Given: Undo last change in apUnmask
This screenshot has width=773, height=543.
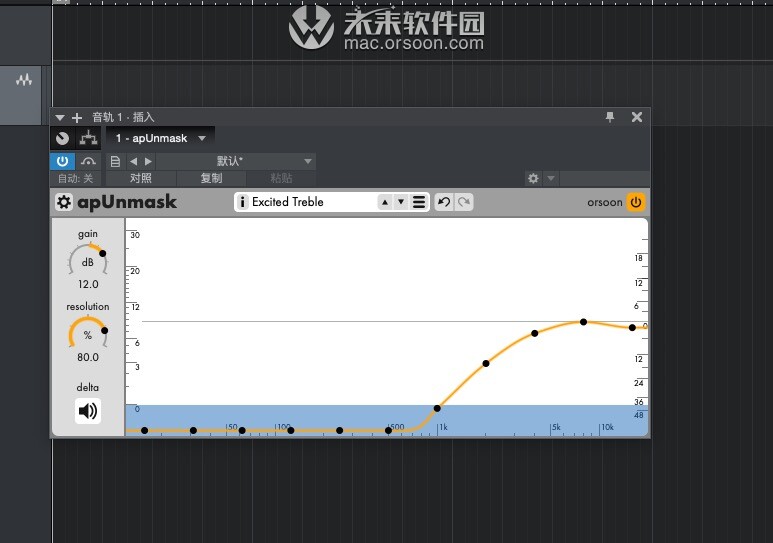Looking at the screenshot, I should pos(444,202).
